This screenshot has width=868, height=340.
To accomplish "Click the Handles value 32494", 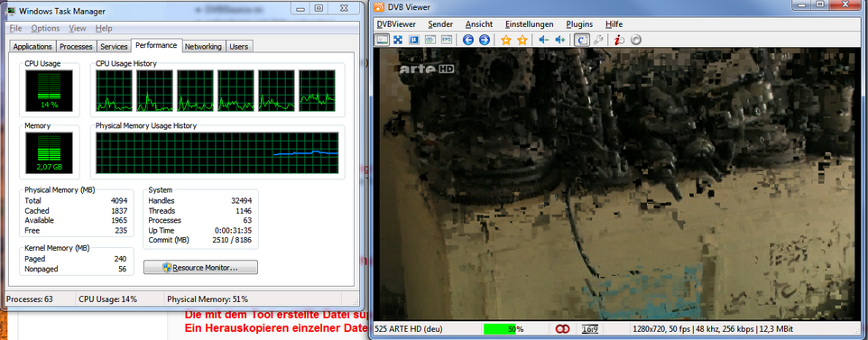I will [x=241, y=201].
